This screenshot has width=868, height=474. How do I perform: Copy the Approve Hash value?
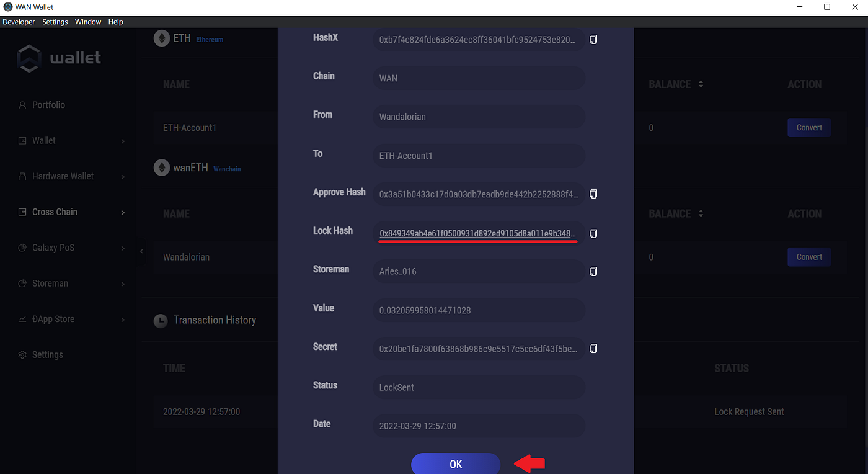593,194
